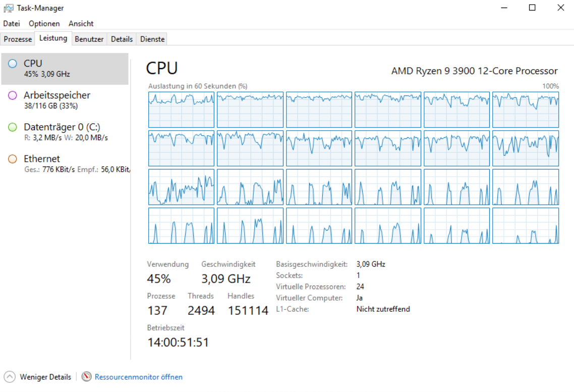
Task: Click the purple Arbeitsspeicher circle icon
Action: [13, 95]
